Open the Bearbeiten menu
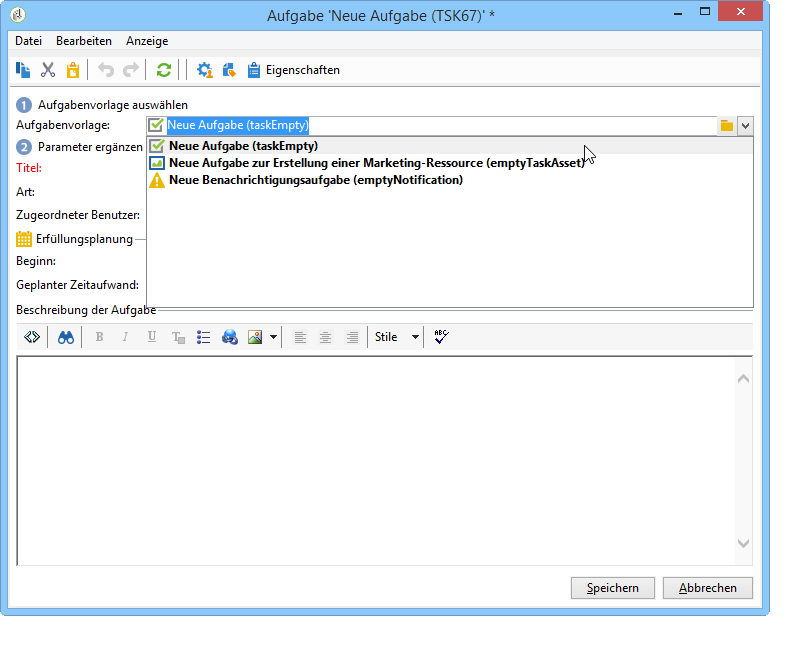This screenshot has width=804, height=651. 84,41
